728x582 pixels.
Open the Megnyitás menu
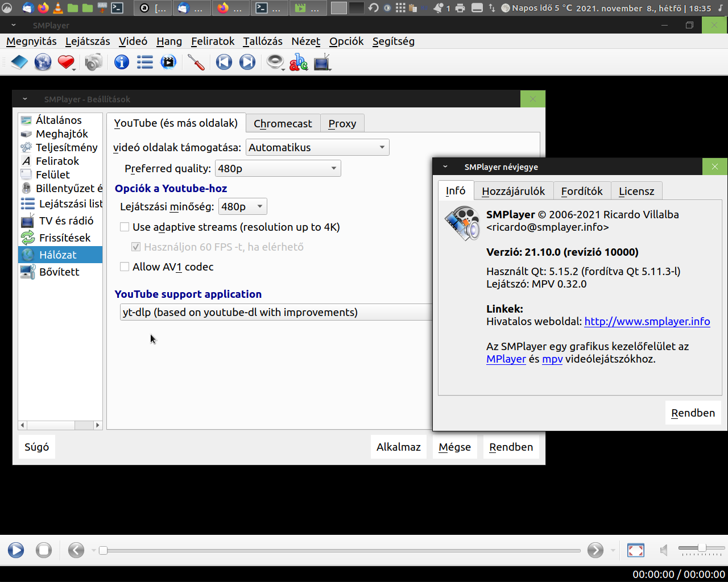click(x=31, y=41)
